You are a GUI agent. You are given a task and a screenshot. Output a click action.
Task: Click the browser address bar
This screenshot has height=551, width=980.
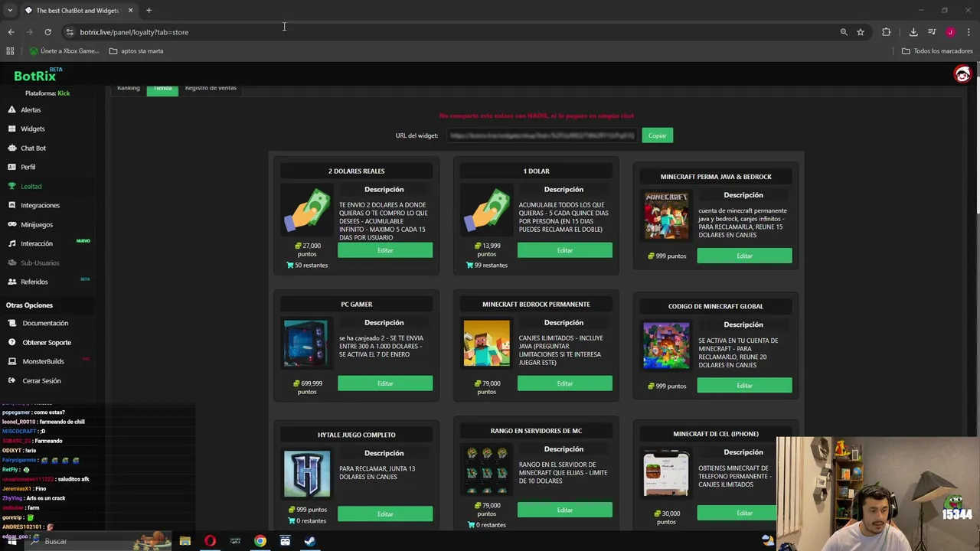[x=452, y=32]
